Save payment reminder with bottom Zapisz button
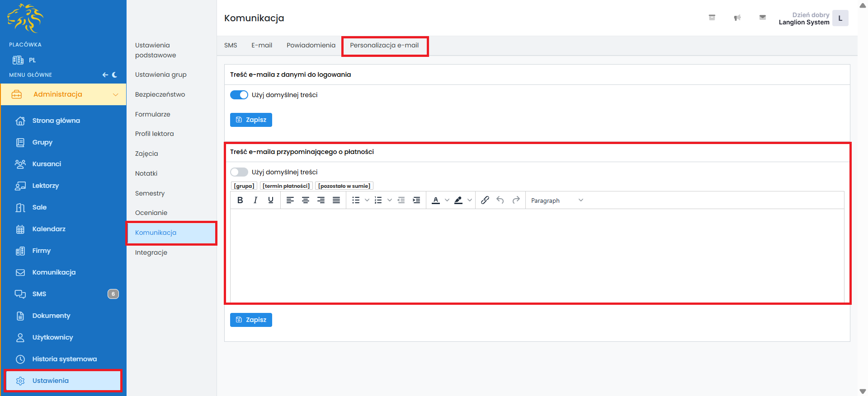868x396 pixels. (x=251, y=320)
